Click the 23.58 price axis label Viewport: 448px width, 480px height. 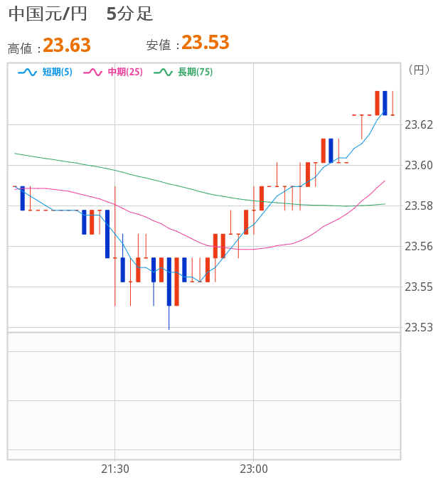419,206
